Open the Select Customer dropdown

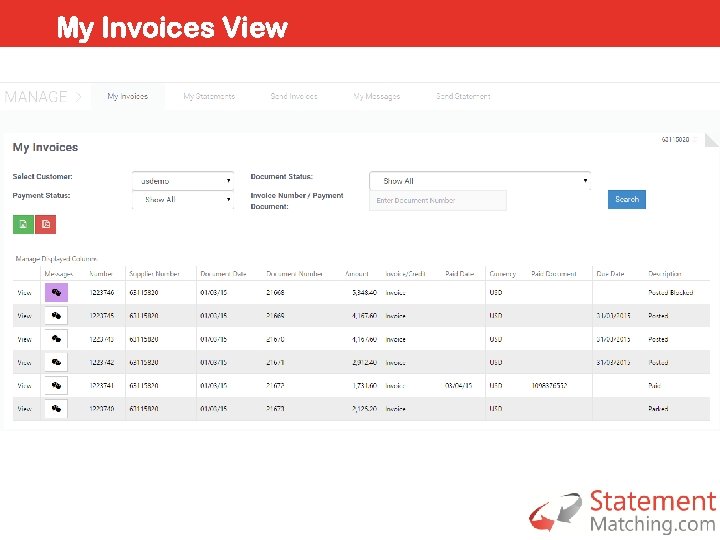click(183, 181)
